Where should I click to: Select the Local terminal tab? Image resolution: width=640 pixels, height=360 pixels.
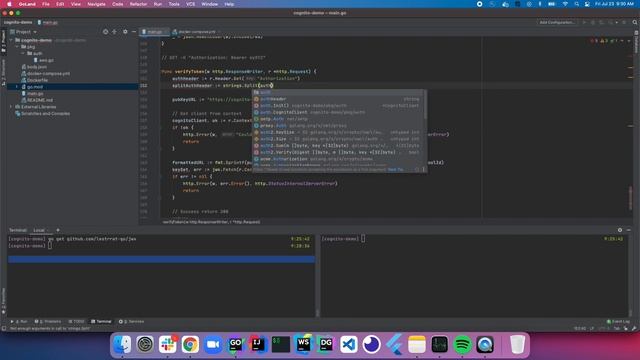[x=39, y=230]
